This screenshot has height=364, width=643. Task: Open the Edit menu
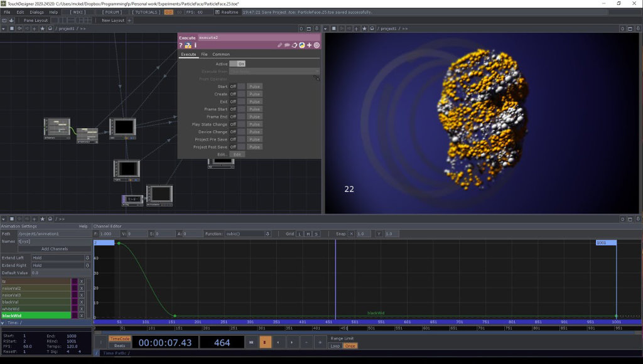coord(20,13)
